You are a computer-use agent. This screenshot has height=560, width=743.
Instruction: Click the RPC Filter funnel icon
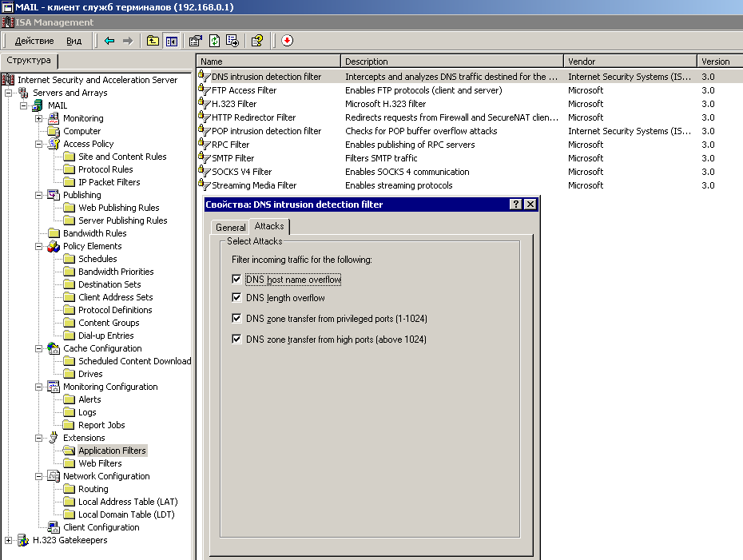coord(205,145)
